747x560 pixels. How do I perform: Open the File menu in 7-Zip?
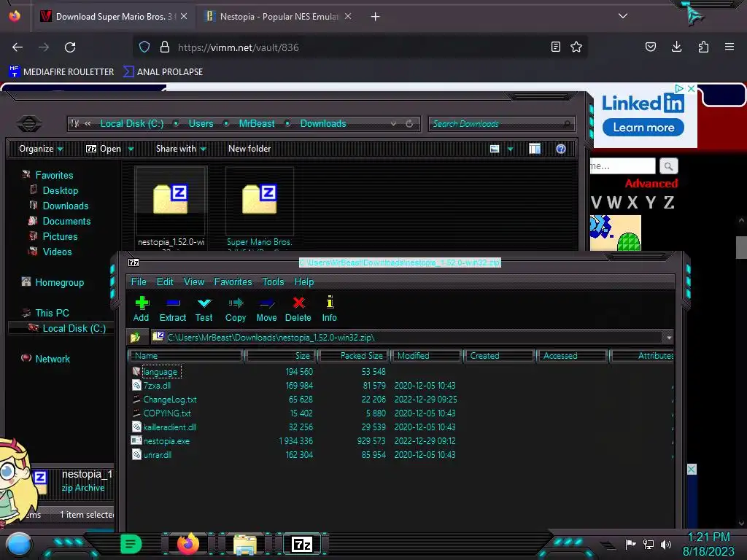click(139, 282)
